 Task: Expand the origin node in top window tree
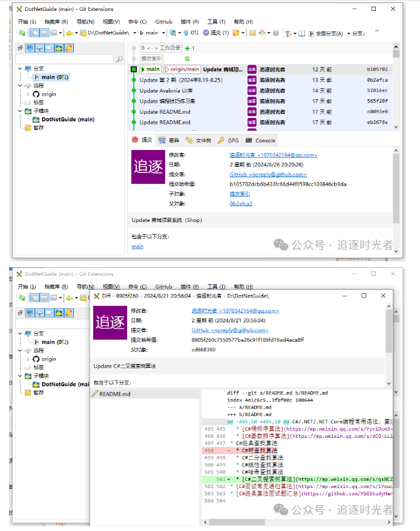pos(28,94)
